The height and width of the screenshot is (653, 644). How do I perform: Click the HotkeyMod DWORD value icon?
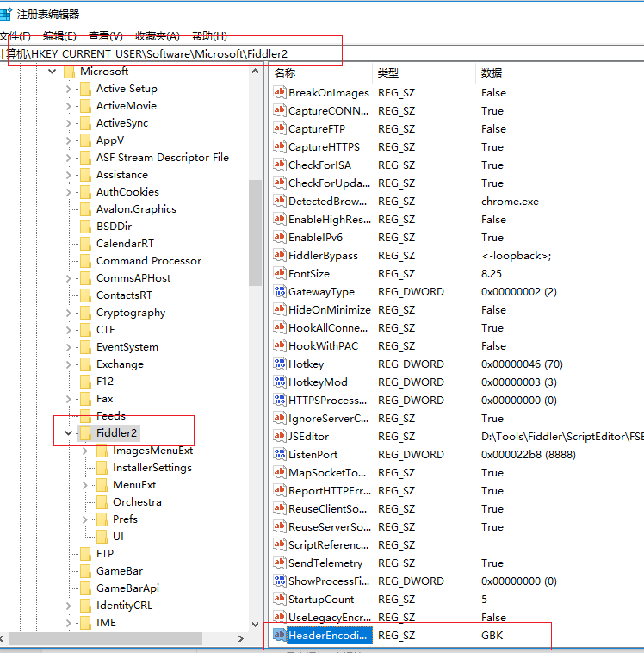279,382
